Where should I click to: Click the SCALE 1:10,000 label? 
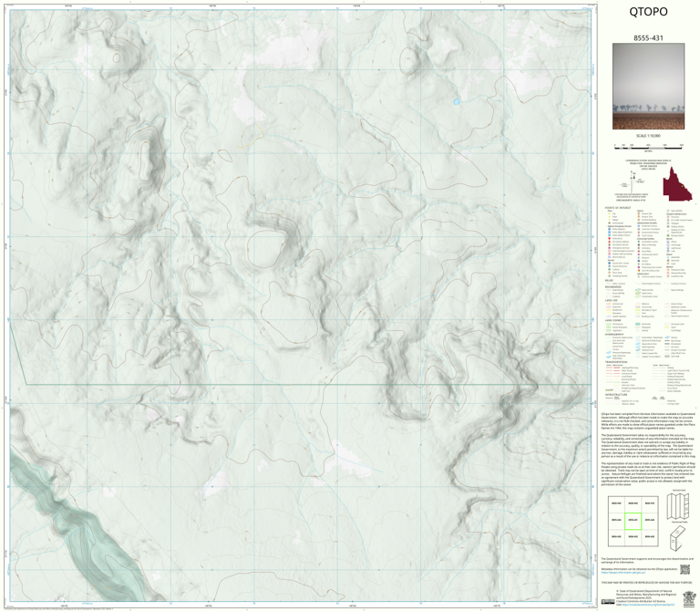(648, 136)
